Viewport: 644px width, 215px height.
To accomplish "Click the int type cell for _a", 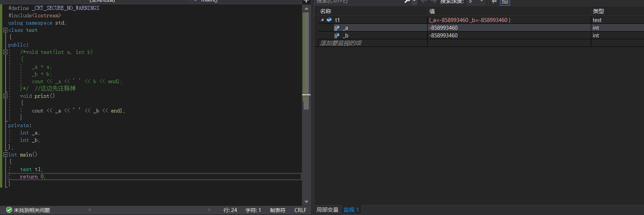I will [596, 28].
